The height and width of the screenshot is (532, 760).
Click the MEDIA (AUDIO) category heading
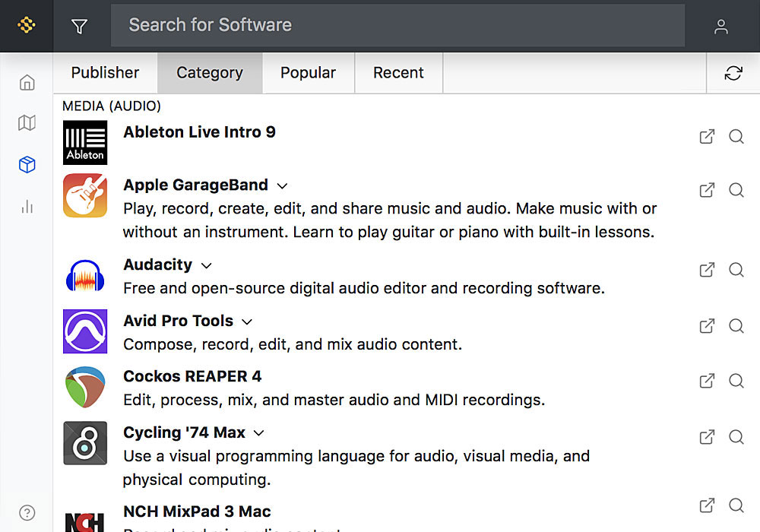tap(112, 106)
